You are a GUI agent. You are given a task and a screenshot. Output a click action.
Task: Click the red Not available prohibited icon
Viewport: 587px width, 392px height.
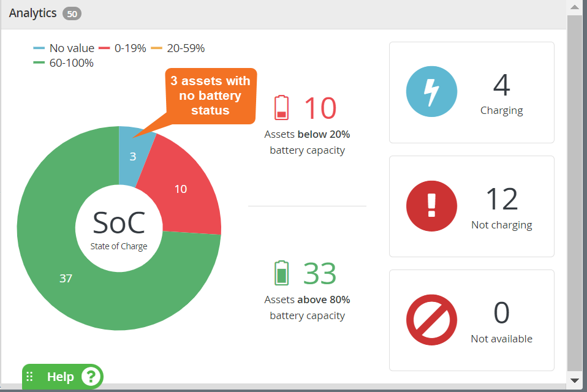431,320
